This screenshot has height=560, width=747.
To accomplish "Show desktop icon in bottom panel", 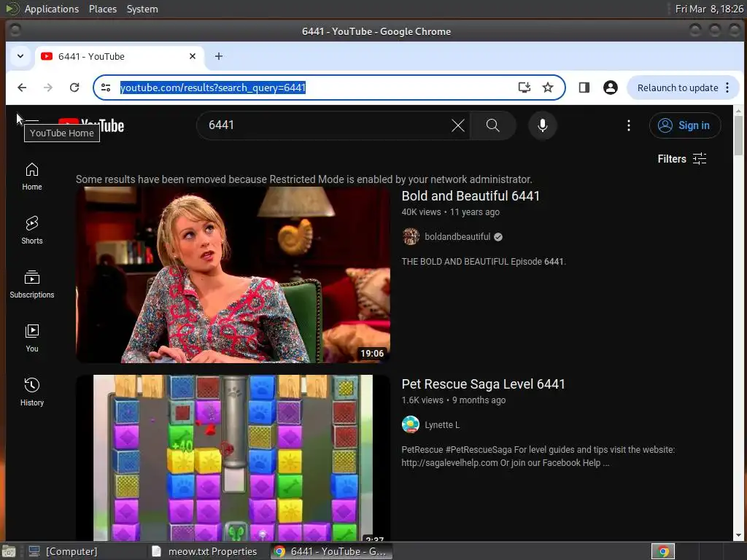I will pyautogui.click(x=9, y=551).
